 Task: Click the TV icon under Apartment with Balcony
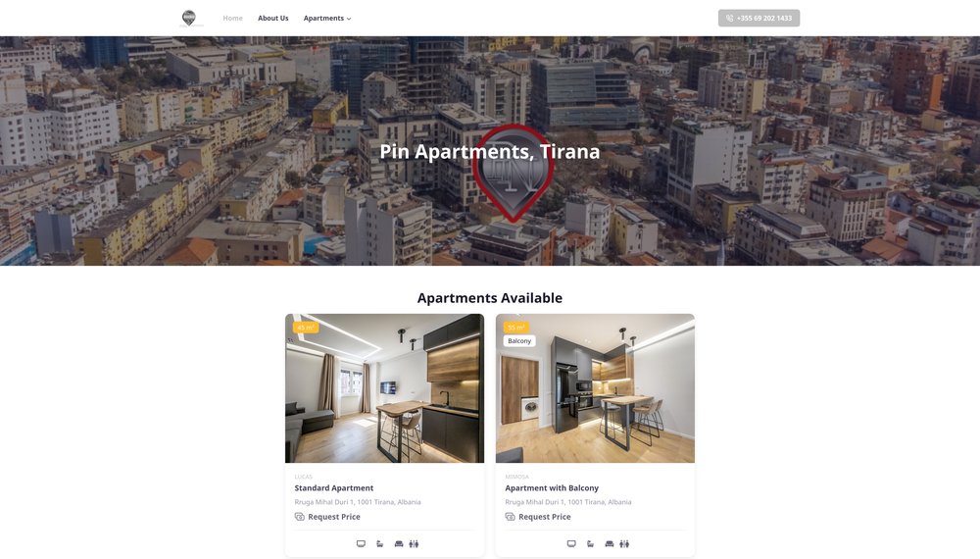(x=571, y=544)
